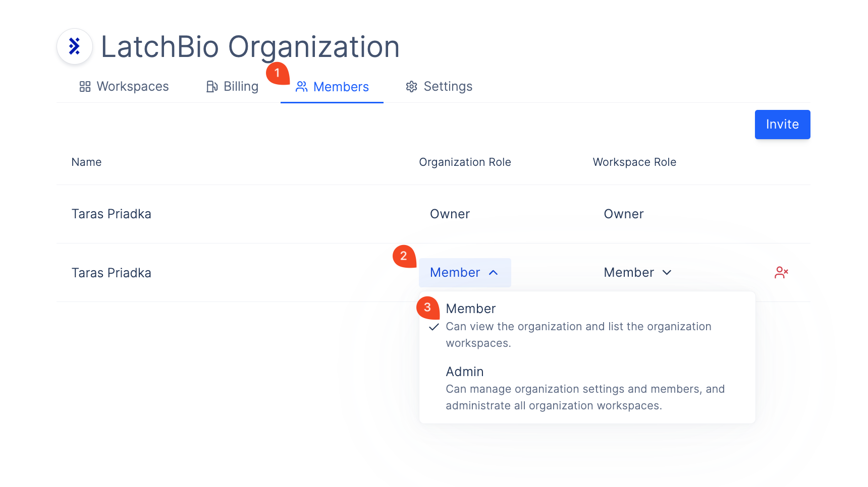Click the Members people icon

click(x=301, y=87)
